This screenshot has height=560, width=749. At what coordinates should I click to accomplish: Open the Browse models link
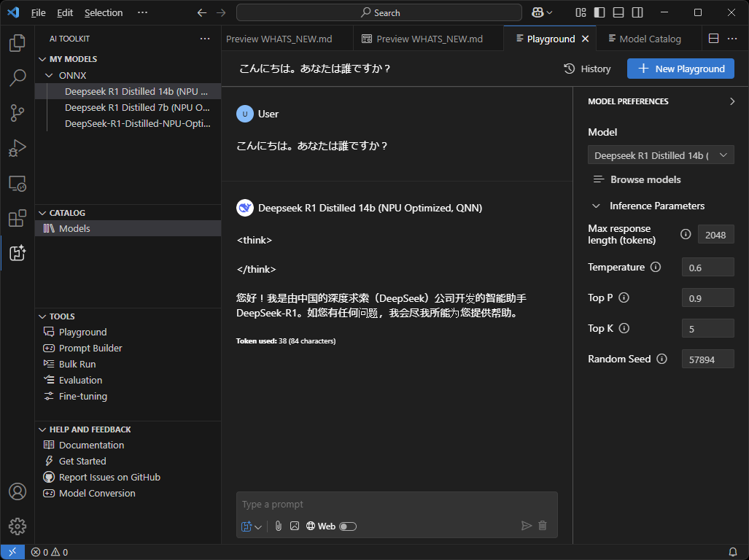(x=645, y=179)
